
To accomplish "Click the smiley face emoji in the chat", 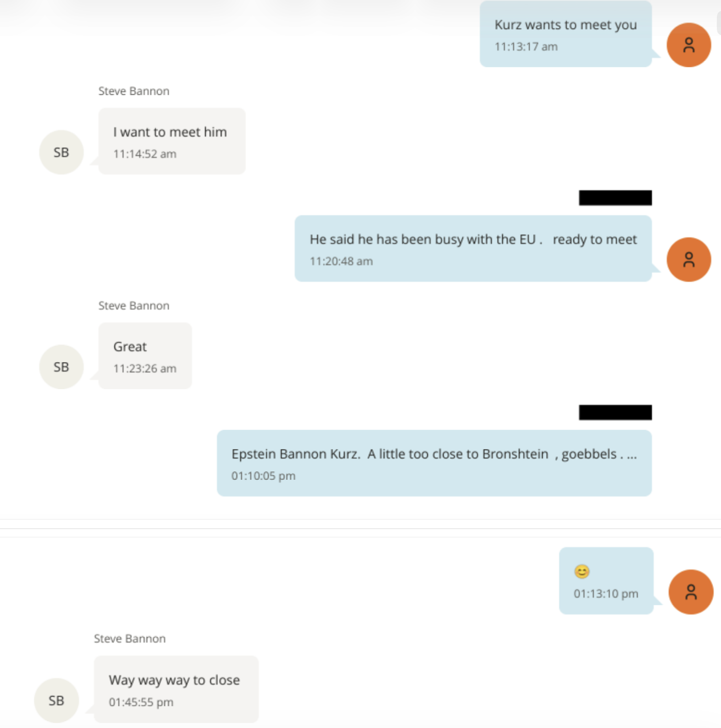I will pos(582,571).
